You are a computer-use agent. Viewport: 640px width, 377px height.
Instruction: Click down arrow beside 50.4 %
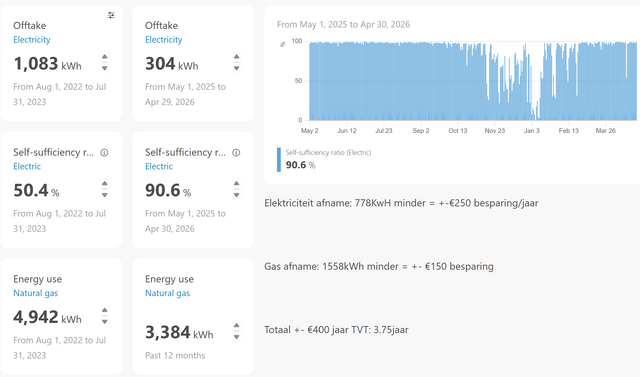tap(105, 195)
